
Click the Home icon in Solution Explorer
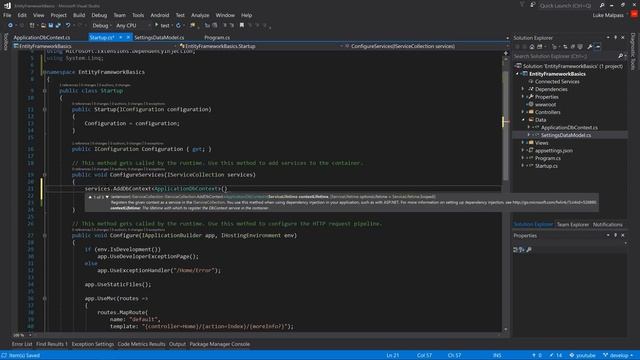(532, 47)
